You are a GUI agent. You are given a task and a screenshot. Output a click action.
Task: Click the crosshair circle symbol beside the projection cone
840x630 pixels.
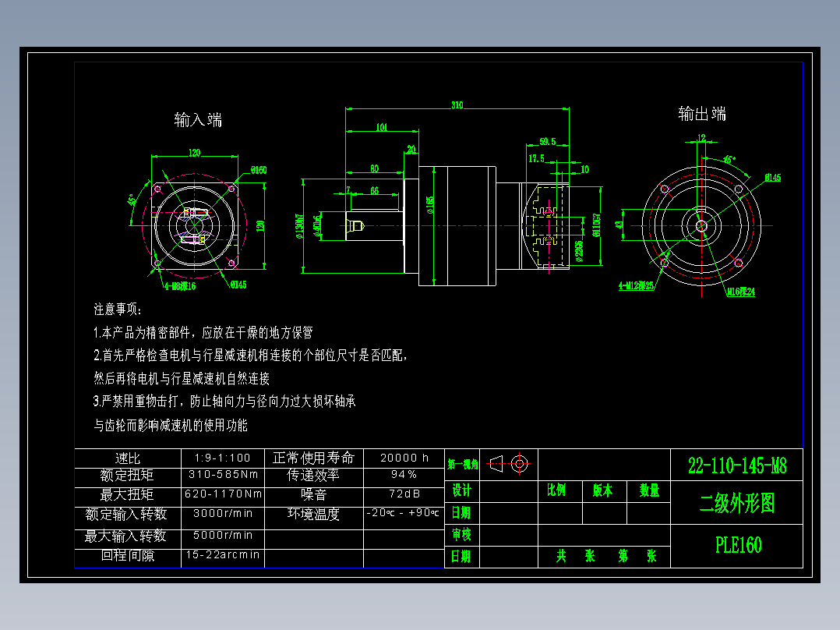(521, 462)
